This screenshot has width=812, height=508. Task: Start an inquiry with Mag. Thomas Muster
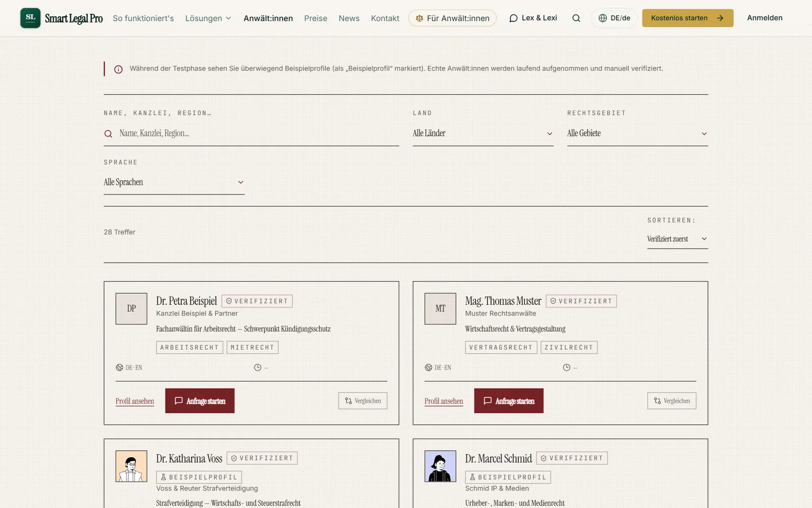tap(509, 401)
